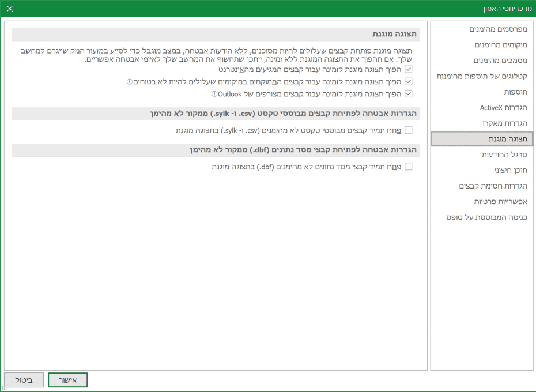Click the מרכז יחסי האמון dialog title
The image size is (536, 392).
[x=508, y=9]
